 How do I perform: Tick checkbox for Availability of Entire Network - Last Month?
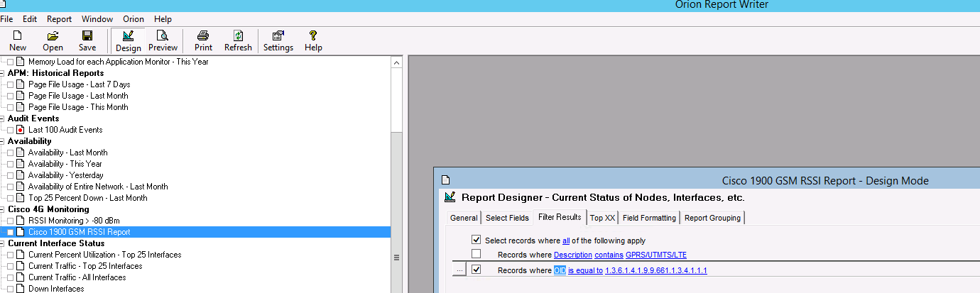tap(11, 187)
